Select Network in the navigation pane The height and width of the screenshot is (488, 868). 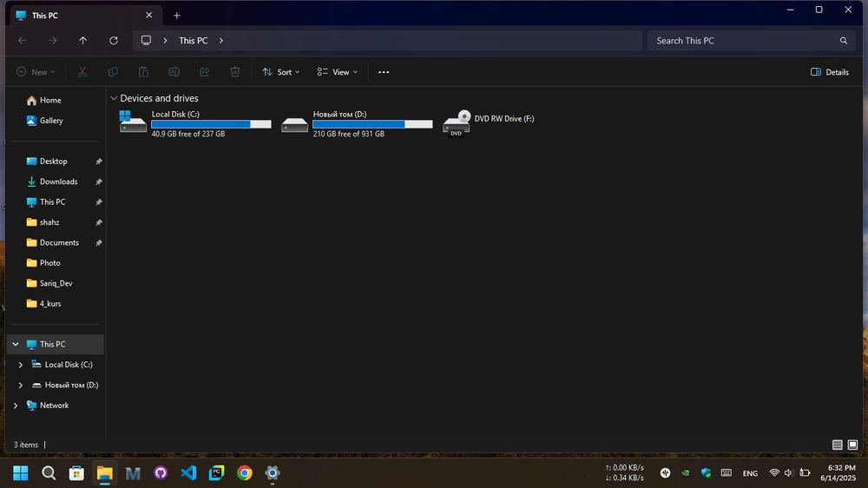[x=48, y=406]
